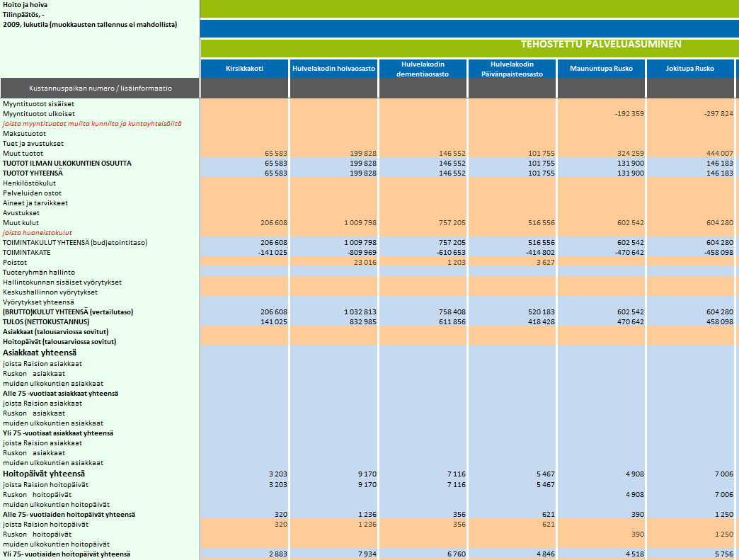Select the Asiakkaat yhteensä heading

point(40,353)
